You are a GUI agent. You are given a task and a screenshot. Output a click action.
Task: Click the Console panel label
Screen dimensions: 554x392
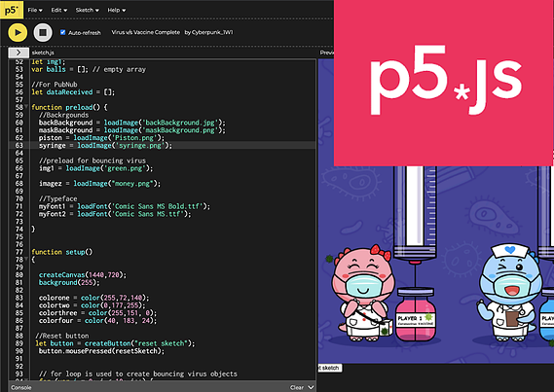[x=21, y=387]
